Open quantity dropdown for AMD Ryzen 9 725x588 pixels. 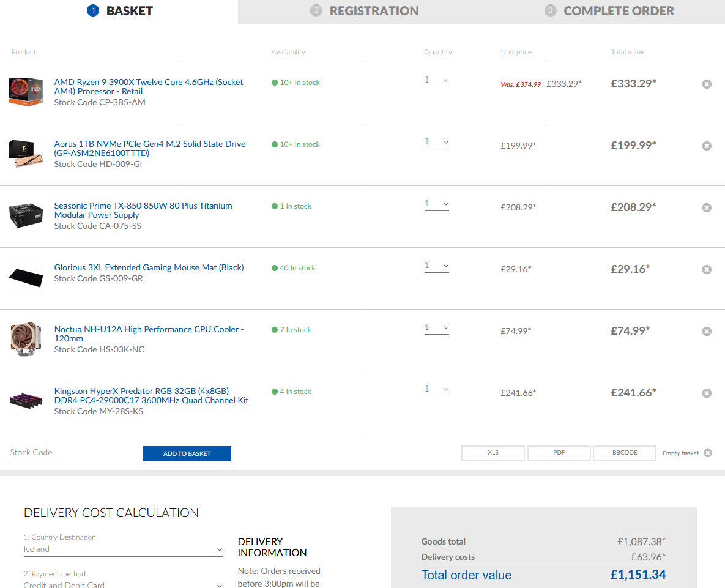tap(437, 81)
